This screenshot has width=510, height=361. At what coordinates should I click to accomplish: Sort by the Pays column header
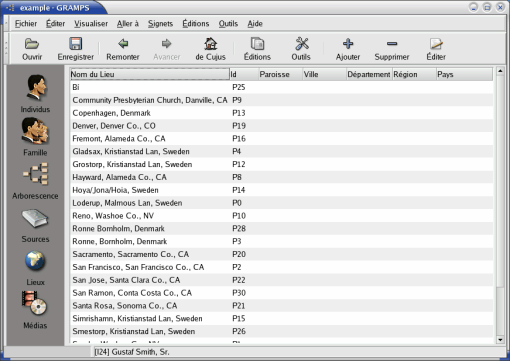coord(464,74)
